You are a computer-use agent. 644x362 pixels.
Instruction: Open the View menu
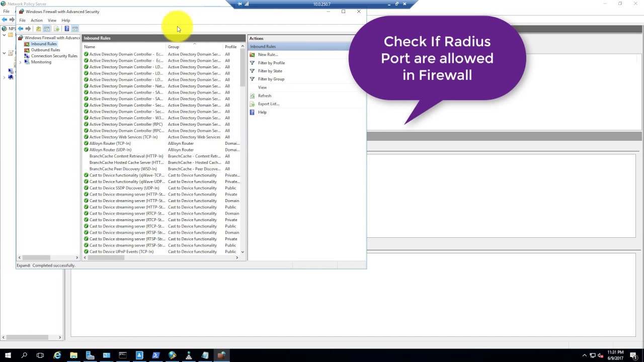tap(52, 20)
